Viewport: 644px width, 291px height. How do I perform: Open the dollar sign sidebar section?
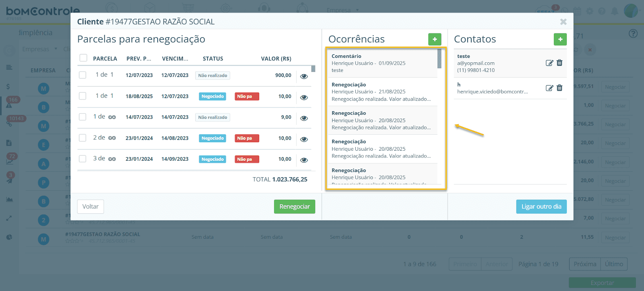coord(8,86)
